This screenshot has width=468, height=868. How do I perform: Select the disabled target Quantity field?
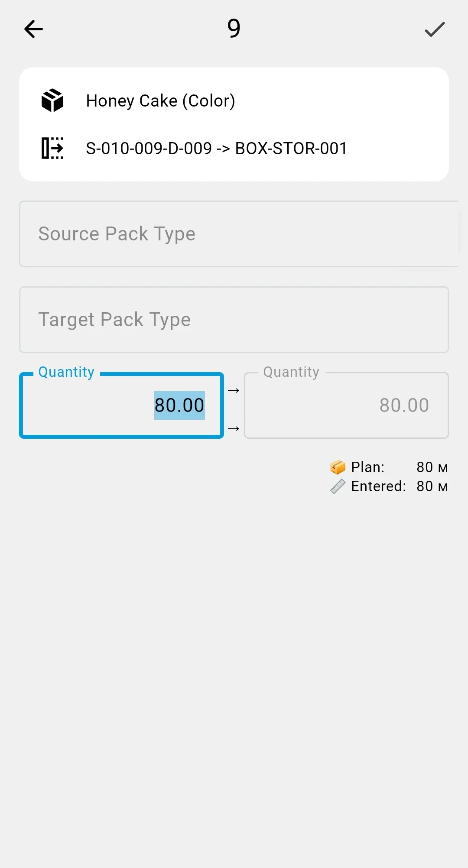(346, 405)
